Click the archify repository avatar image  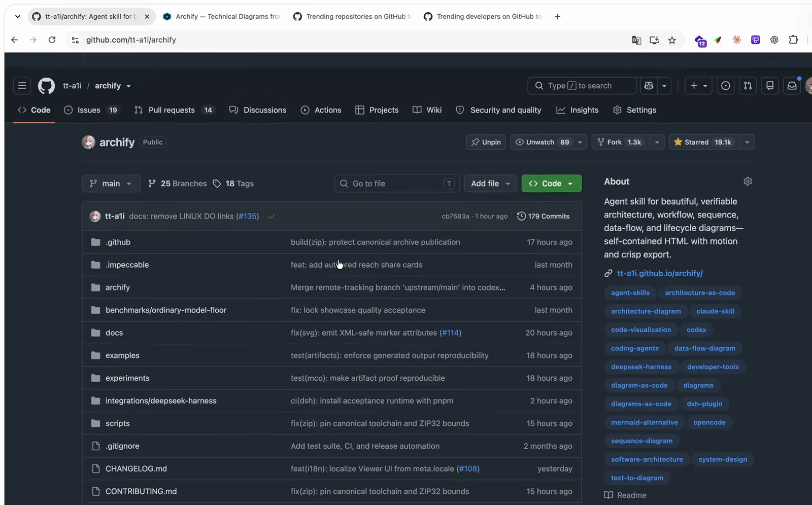click(x=88, y=142)
